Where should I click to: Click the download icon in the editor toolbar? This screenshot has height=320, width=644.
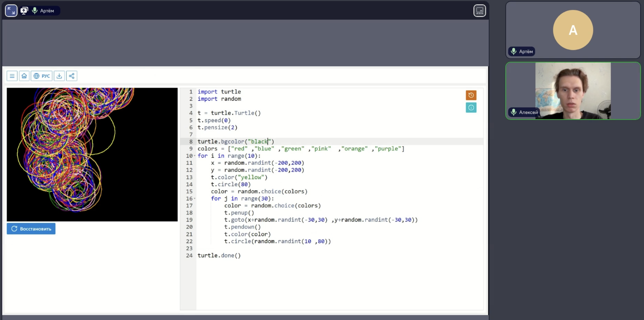[59, 76]
